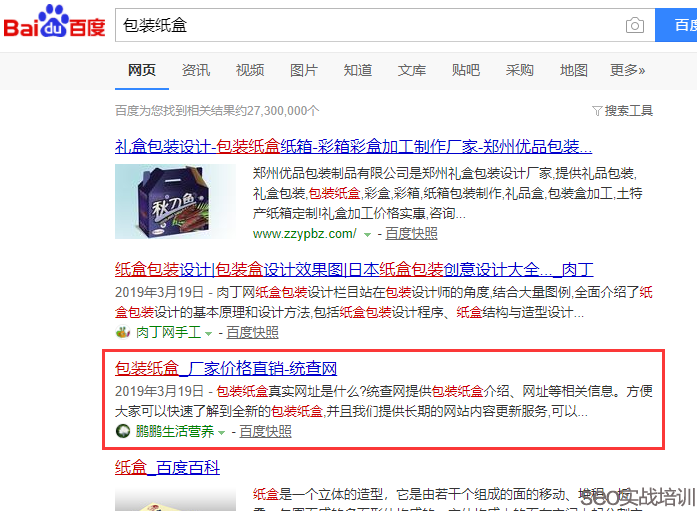
Task: Click 百度快照 under the zzypbz result
Action: pyautogui.click(x=411, y=233)
